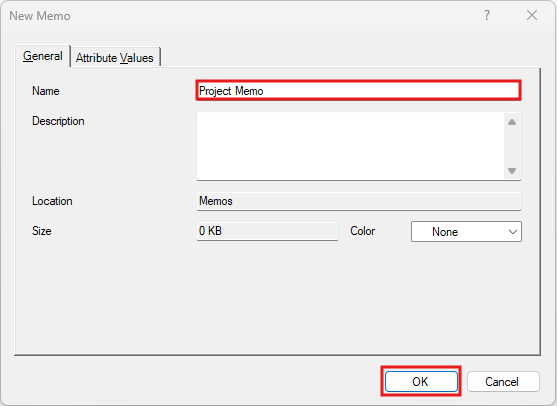This screenshot has width=557, height=406.
Task: Open the Color dropdown set to None
Action: click(466, 232)
